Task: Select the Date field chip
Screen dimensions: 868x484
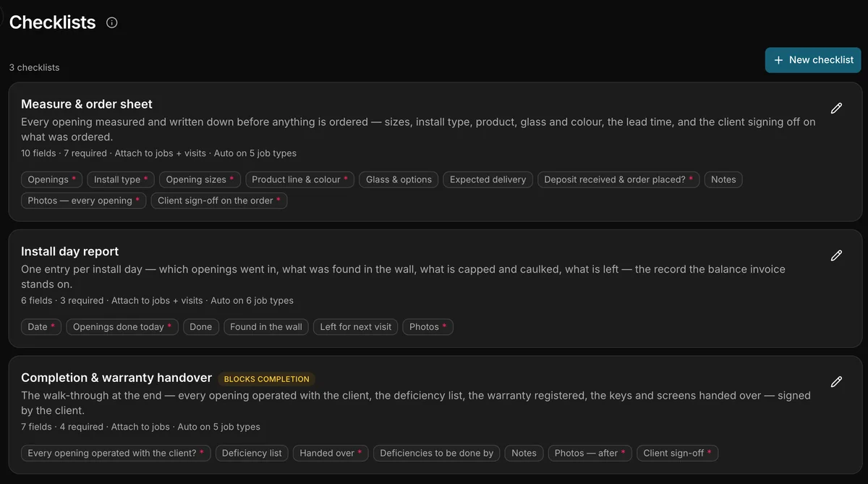Action: tap(41, 327)
